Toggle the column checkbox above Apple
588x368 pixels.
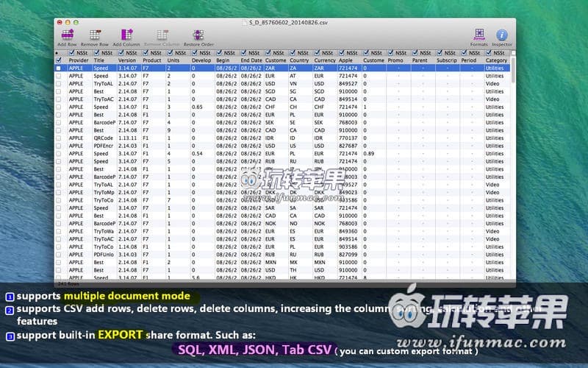tap(342, 53)
